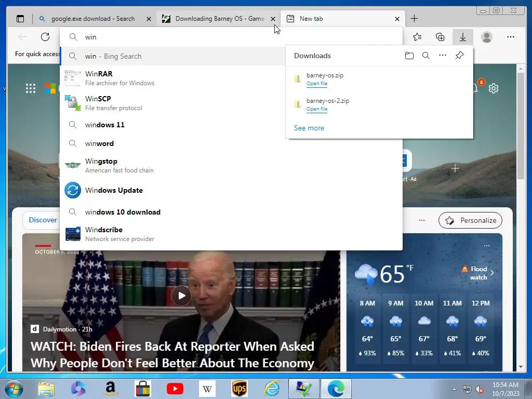Screen dimensions: 532x399
Task: Open page settings gear icon
Action: (x=494, y=88)
